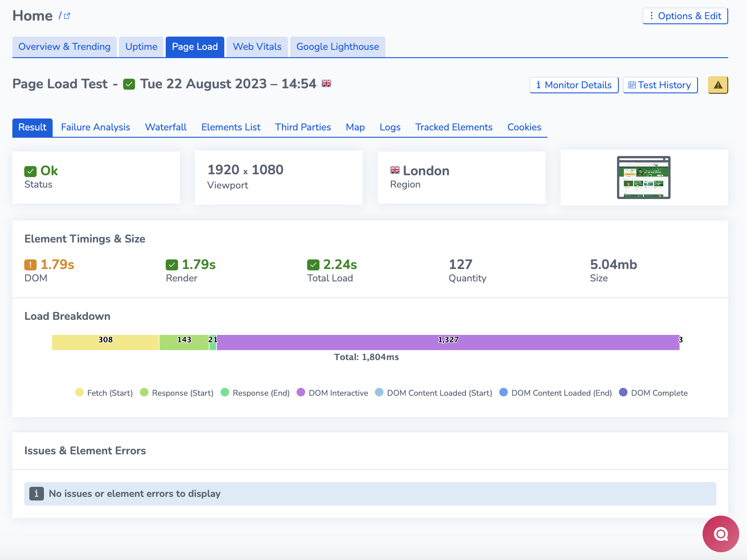Screen dimensions: 747x560
Task: Click the yellow 308 bar segment
Action: [105, 342]
